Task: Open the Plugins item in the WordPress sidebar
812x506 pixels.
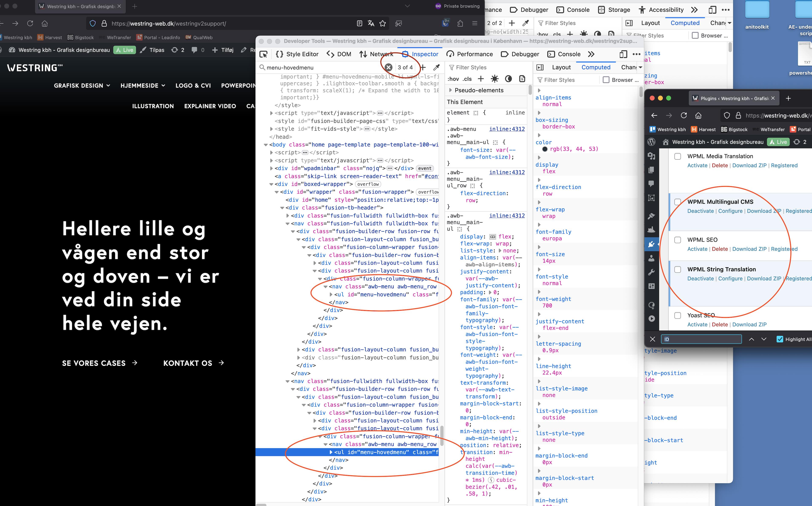Action: (651, 244)
